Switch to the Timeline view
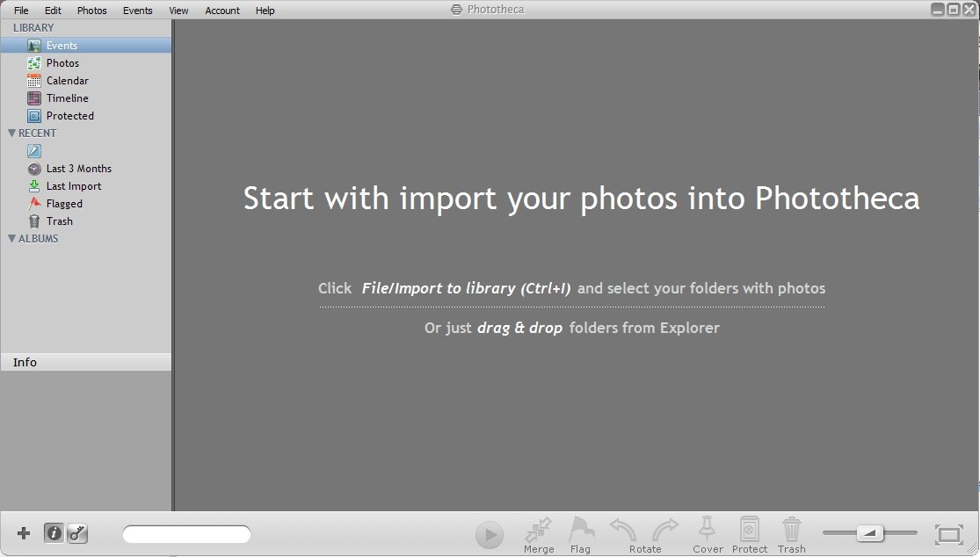980x557 pixels. click(69, 98)
